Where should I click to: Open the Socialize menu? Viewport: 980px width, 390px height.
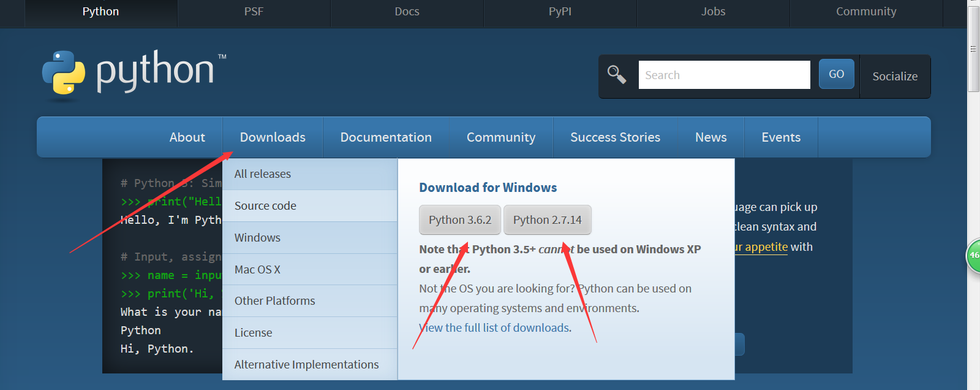(895, 77)
